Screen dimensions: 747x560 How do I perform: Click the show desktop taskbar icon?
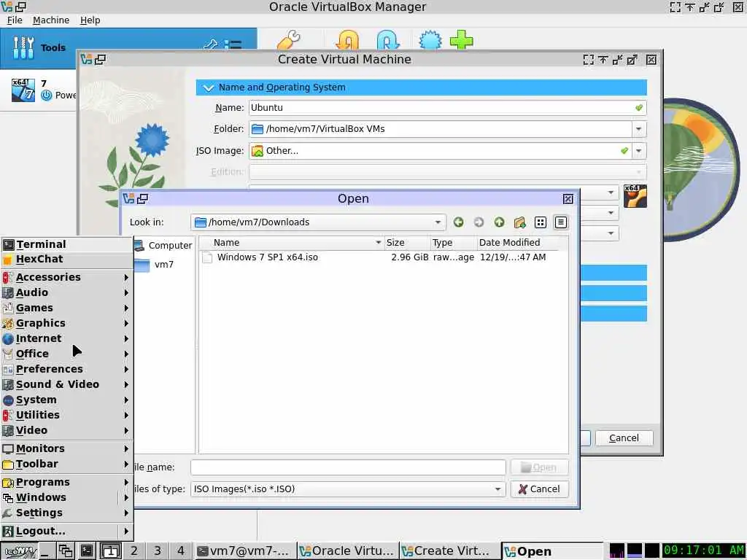tap(47, 551)
